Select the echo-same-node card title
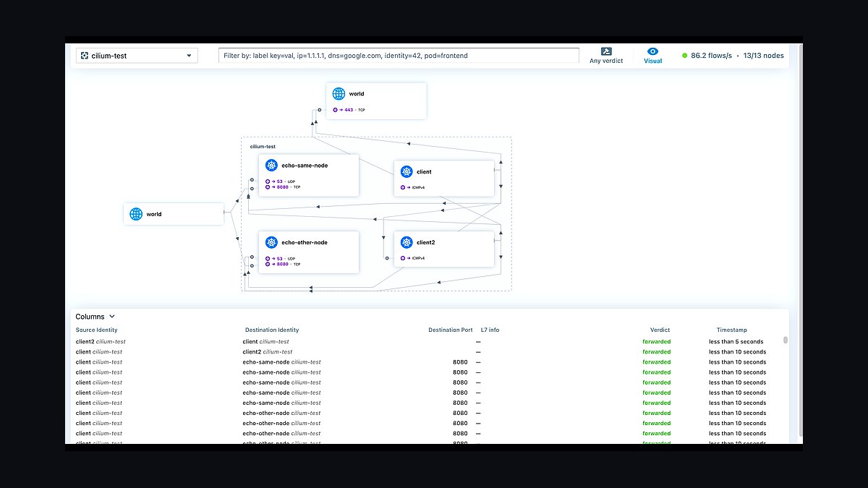The width and height of the screenshot is (868, 488). [305, 166]
